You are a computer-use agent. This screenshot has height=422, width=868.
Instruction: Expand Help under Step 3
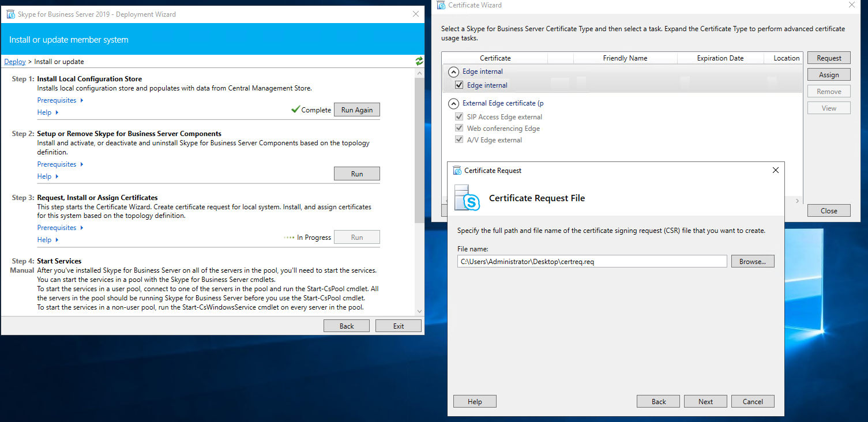(48, 240)
